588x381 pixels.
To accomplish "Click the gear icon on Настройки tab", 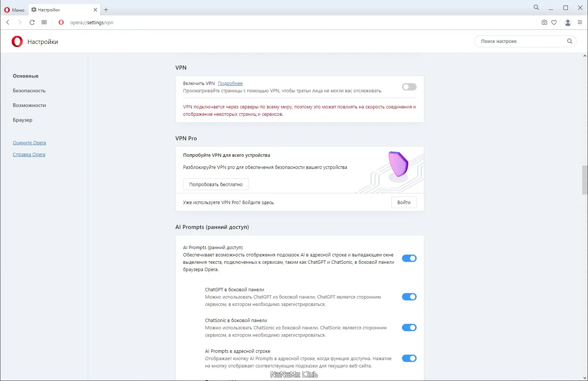I will point(34,10).
